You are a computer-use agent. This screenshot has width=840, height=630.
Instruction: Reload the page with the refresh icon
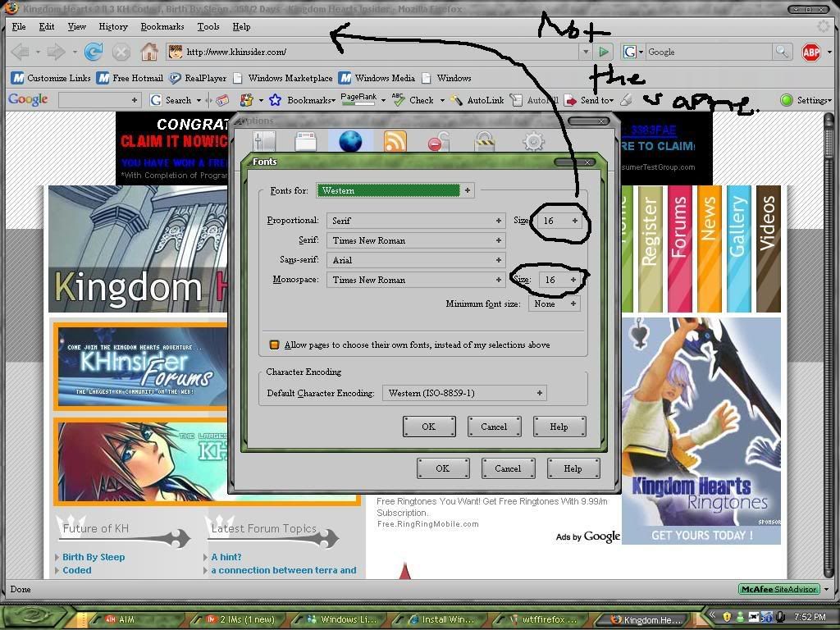click(x=94, y=52)
